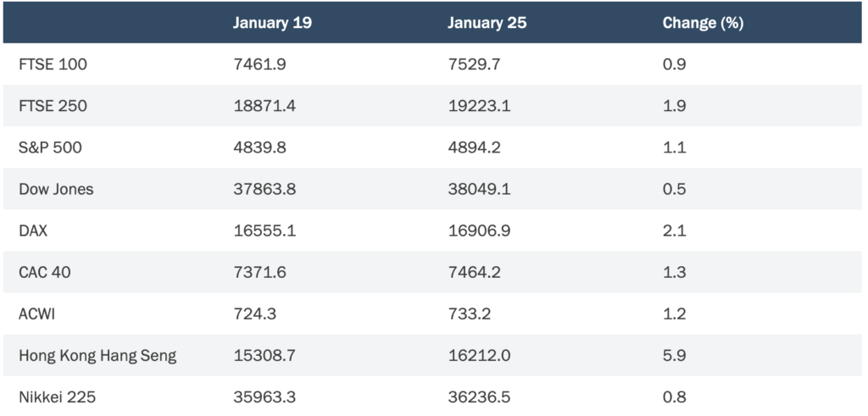
Task: Select the CAC 40 row label
Action: (44, 272)
